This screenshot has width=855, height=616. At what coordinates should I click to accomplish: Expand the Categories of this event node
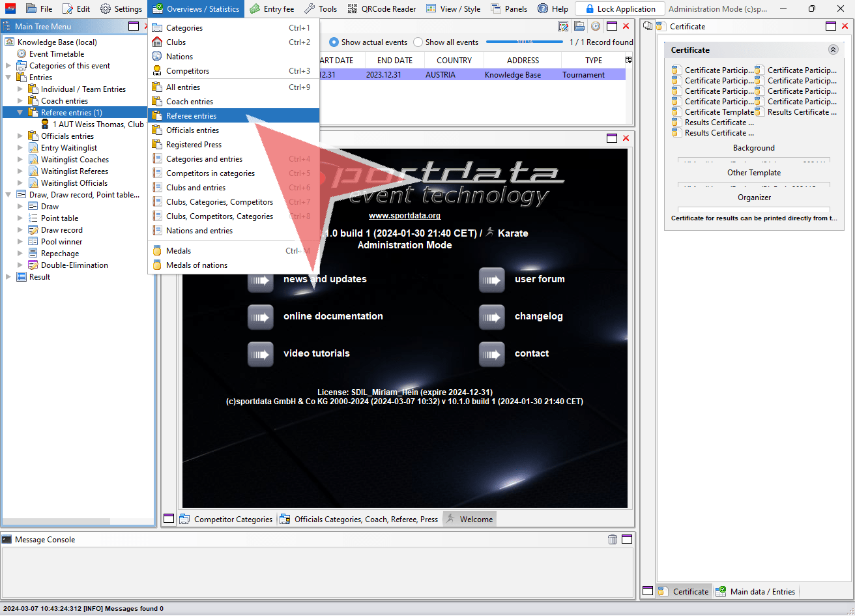click(x=8, y=66)
